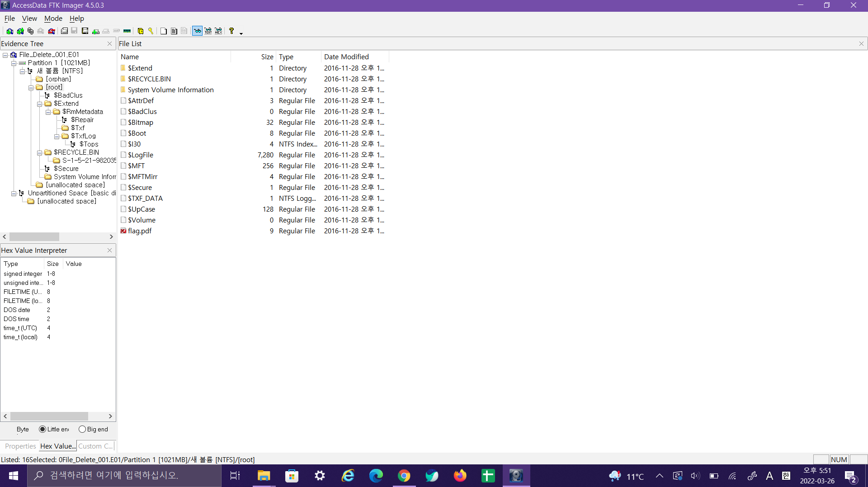Switch to the Properties tab

[x=20, y=446]
